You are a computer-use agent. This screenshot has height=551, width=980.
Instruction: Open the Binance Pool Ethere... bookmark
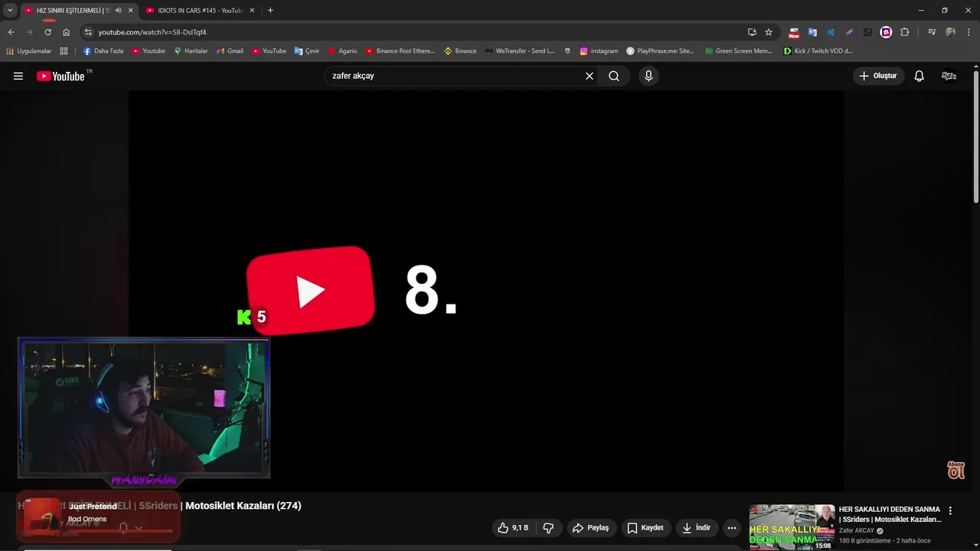(400, 51)
